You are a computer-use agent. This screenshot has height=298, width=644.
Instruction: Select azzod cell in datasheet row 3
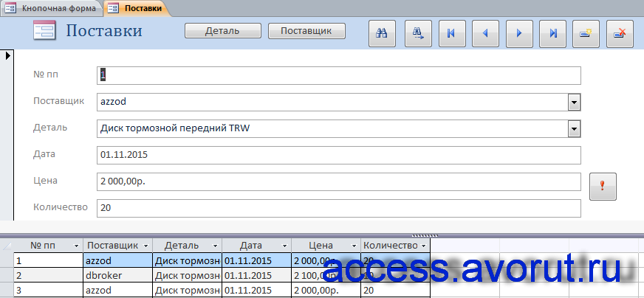tap(118, 290)
